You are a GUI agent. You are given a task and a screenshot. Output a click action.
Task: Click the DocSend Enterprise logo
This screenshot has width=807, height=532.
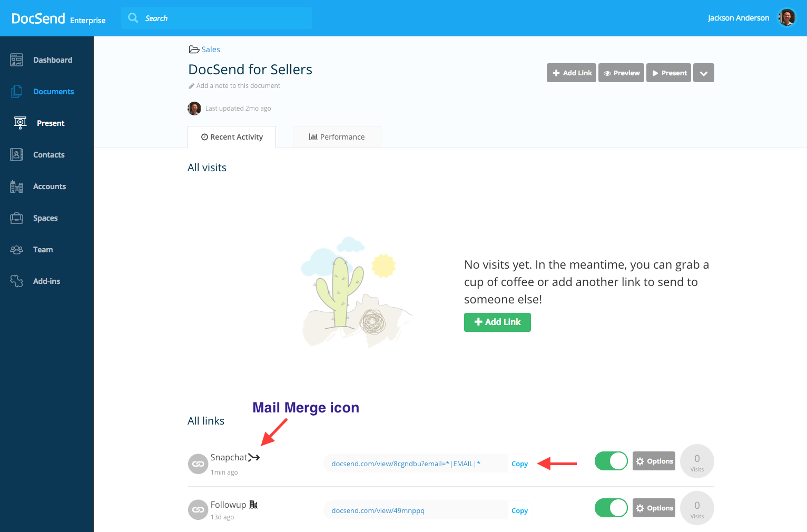click(58, 18)
